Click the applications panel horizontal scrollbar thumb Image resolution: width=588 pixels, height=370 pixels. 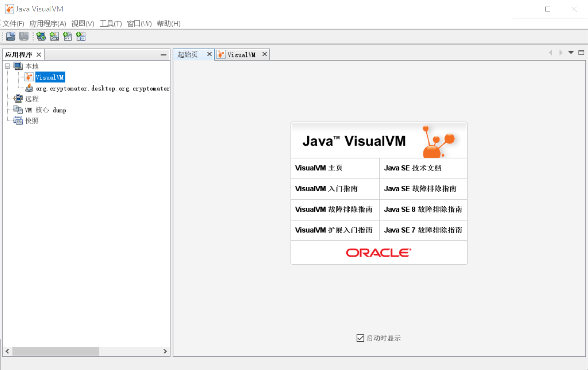[x=55, y=351]
